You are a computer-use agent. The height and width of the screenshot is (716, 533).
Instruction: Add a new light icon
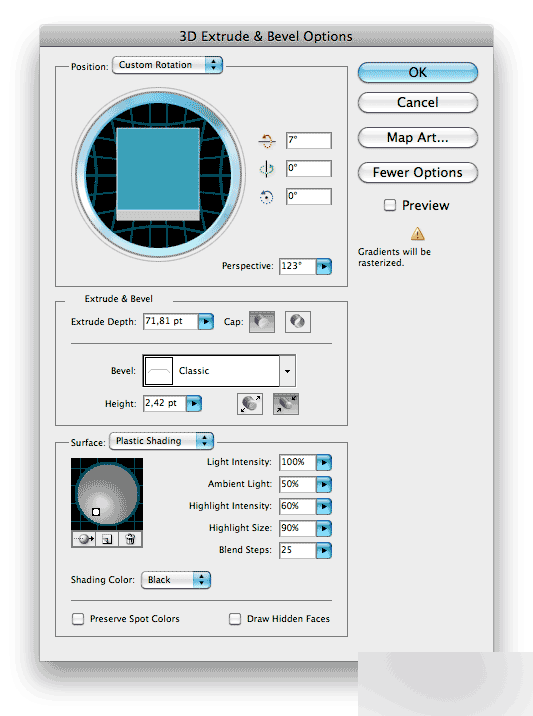point(107,539)
